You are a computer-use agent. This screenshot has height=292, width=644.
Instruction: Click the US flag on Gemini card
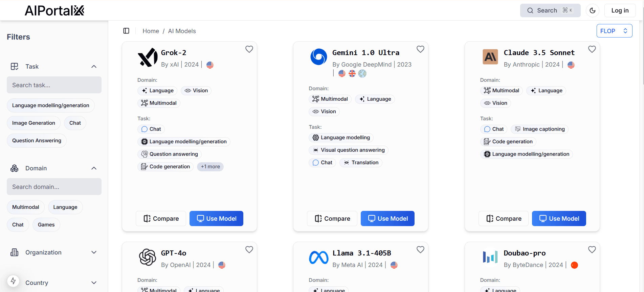tap(342, 73)
